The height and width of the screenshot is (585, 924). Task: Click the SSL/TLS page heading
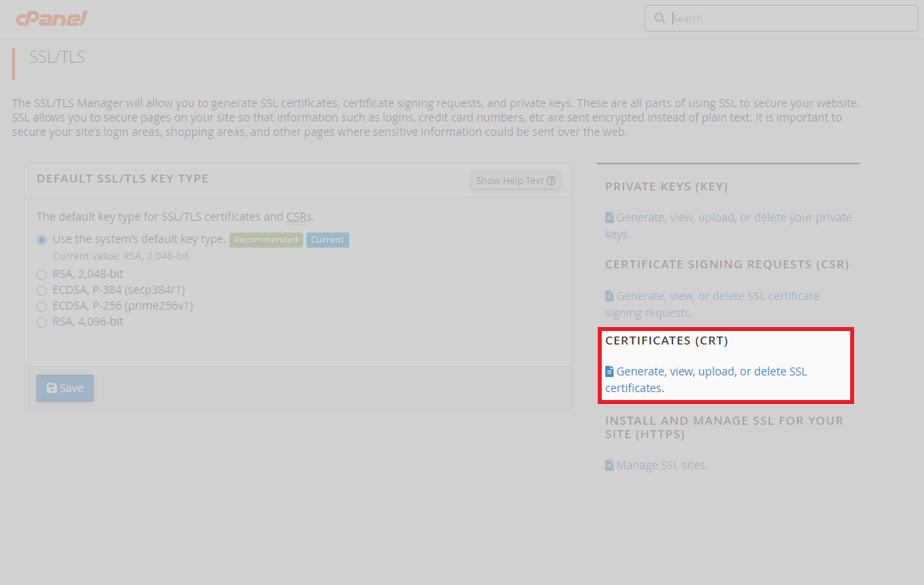[x=57, y=57]
